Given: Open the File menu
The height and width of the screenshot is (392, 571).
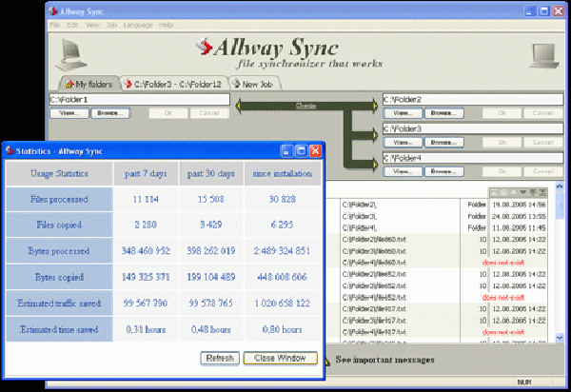Looking at the screenshot, I should (x=55, y=24).
